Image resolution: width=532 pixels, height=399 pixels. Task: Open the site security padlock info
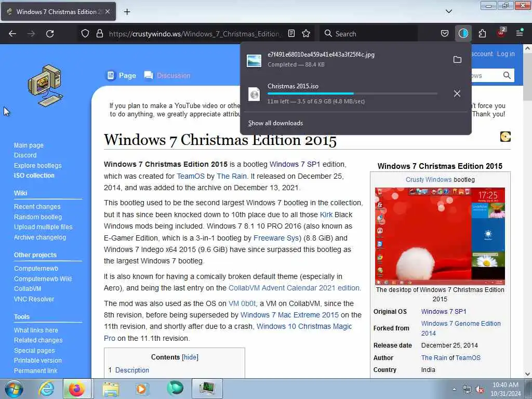point(99,34)
